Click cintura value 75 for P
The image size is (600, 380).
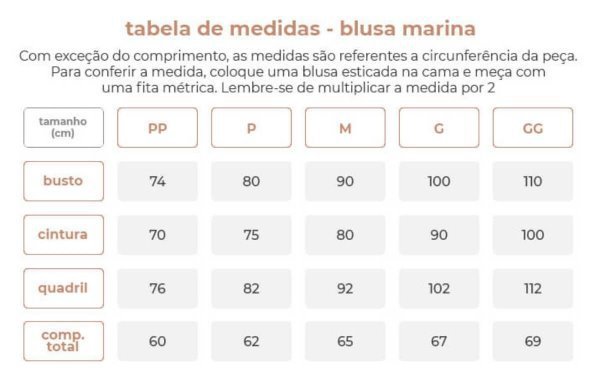pyautogui.click(x=251, y=235)
